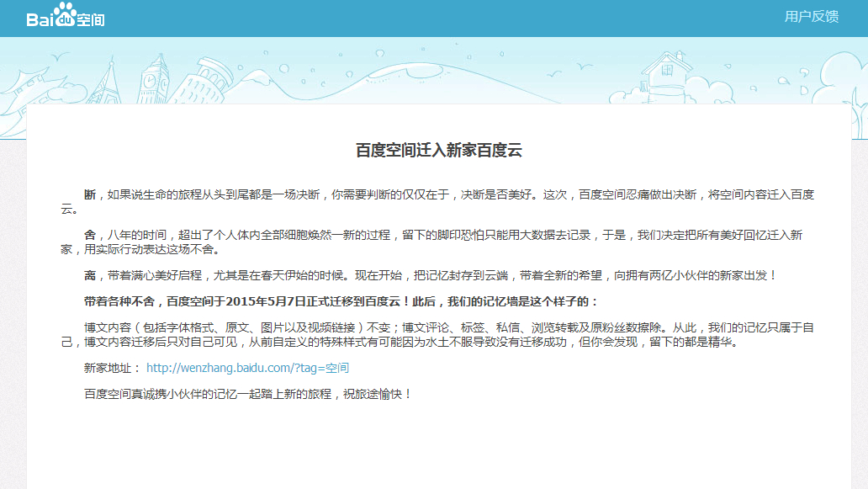Click the paragraph beginning 博文内容
This screenshot has width=868, height=489.
coord(437,334)
